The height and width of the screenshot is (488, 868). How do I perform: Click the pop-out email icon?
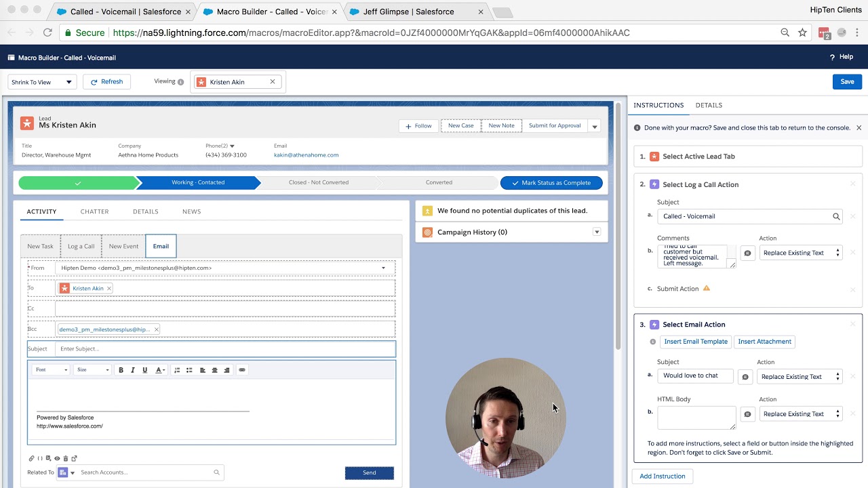click(x=74, y=459)
